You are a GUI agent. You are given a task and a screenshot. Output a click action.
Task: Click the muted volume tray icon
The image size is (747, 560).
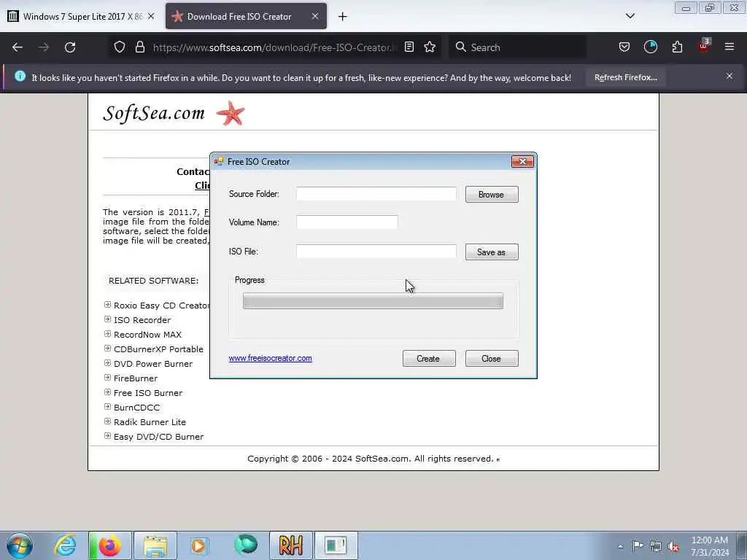[x=673, y=546]
